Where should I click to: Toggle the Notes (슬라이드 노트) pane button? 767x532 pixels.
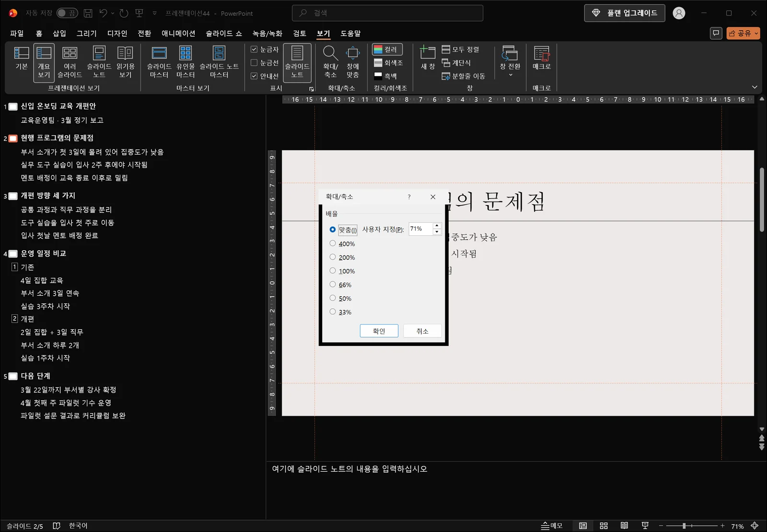[x=297, y=62]
